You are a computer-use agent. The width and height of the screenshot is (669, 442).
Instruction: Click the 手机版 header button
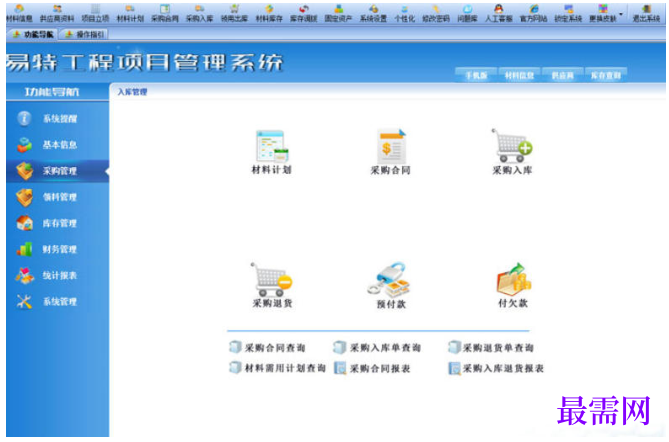[476, 75]
